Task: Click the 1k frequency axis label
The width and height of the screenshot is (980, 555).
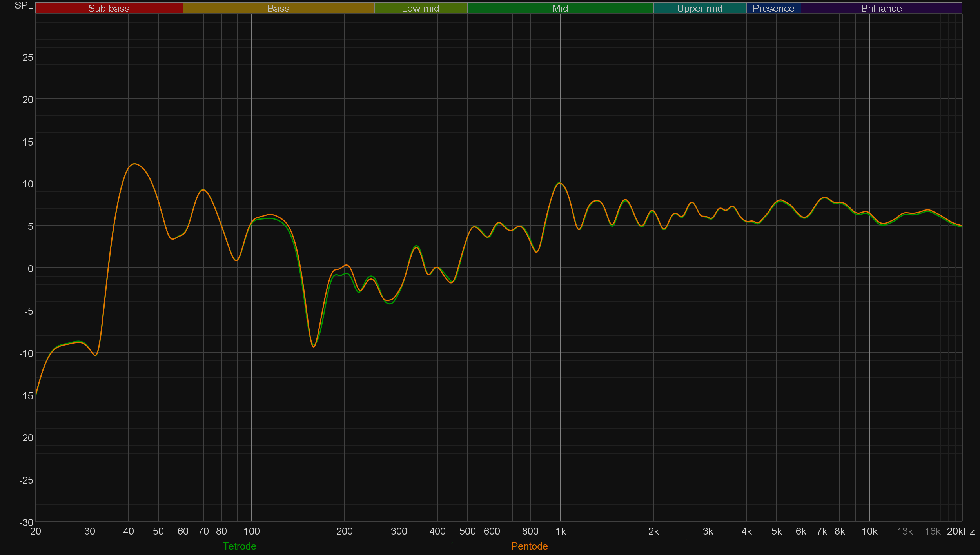Action: (x=561, y=531)
